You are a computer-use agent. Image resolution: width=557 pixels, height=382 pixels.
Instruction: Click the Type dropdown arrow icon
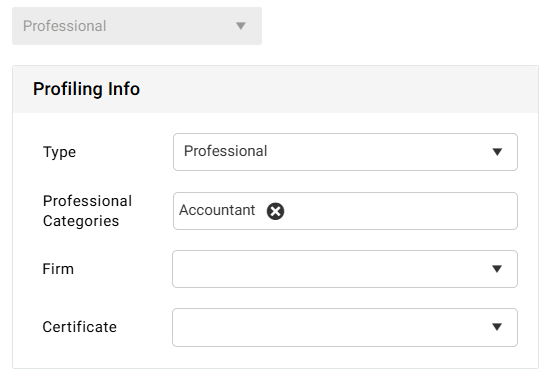pyautogui.click(x=497, y=152)
